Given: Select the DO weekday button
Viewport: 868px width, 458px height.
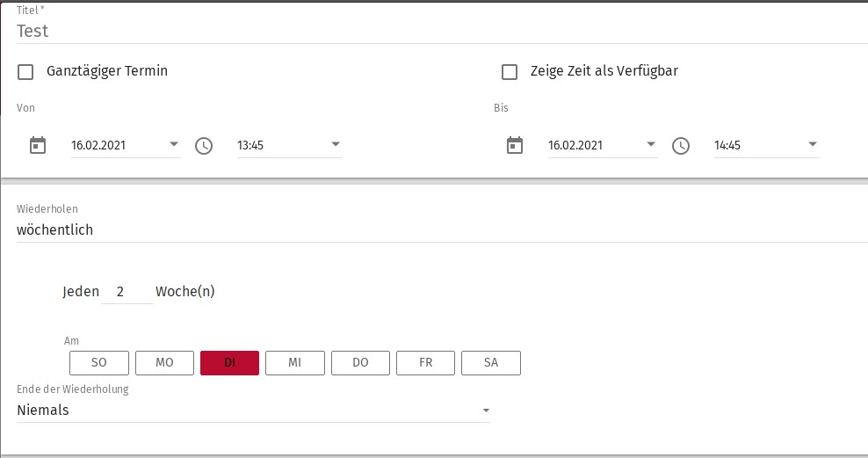Looking at the screenshot, I should 360,363.
